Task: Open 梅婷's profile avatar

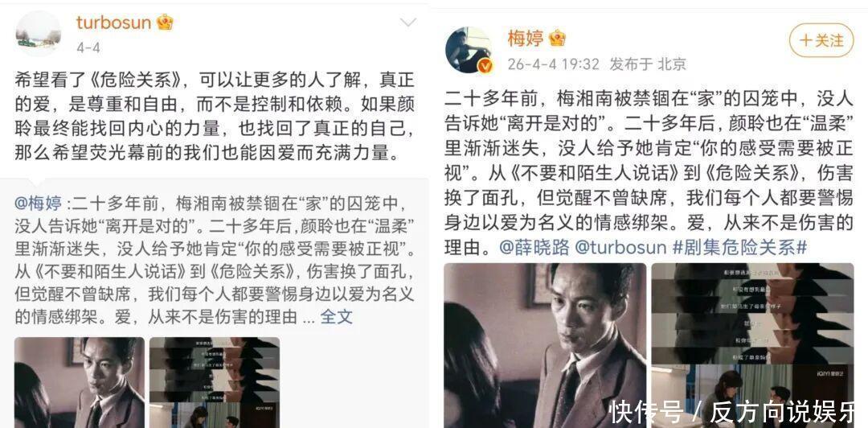Action: pyautogui.click(x=469, y=50)
